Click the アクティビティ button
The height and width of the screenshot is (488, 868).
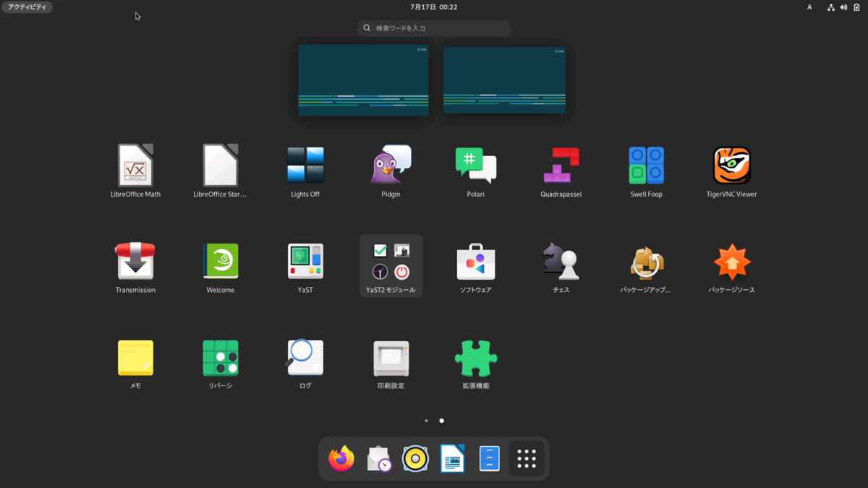point(27,7)
